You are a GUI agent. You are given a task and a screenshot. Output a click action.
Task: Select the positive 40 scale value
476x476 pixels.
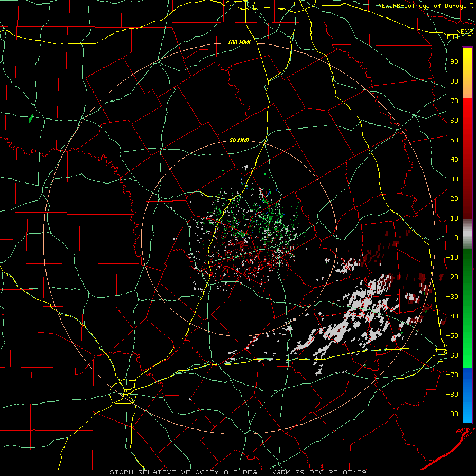454,159
